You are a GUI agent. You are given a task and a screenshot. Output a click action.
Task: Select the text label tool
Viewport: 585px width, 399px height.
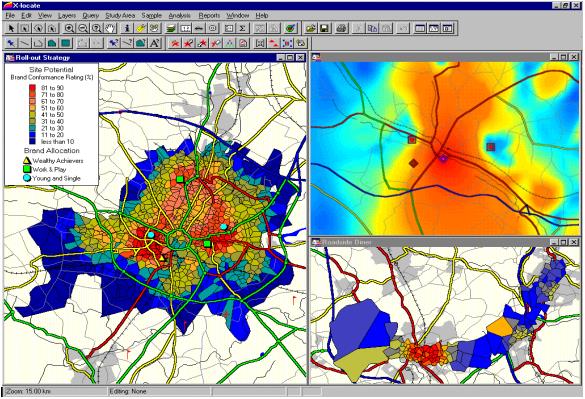tap(155, 43)
